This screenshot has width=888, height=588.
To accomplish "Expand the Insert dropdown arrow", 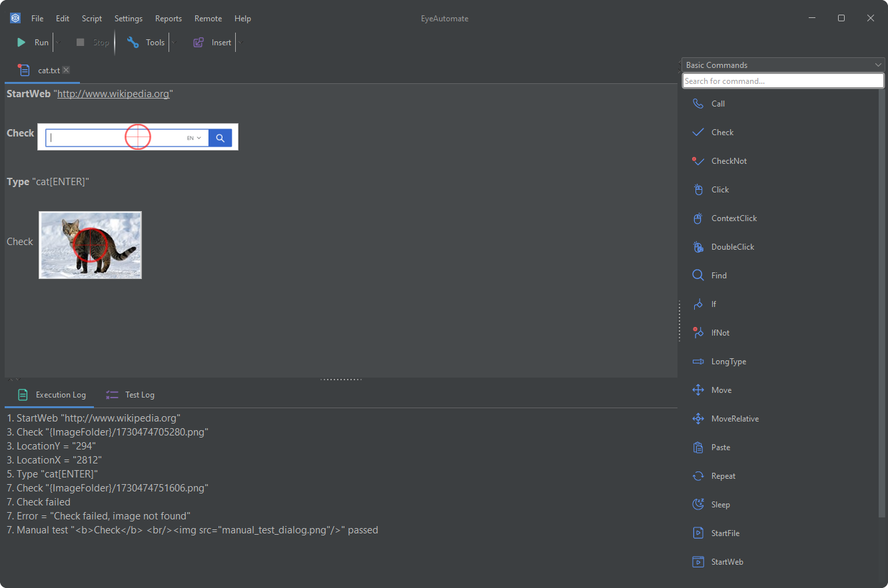I will [x=240, y=43].
